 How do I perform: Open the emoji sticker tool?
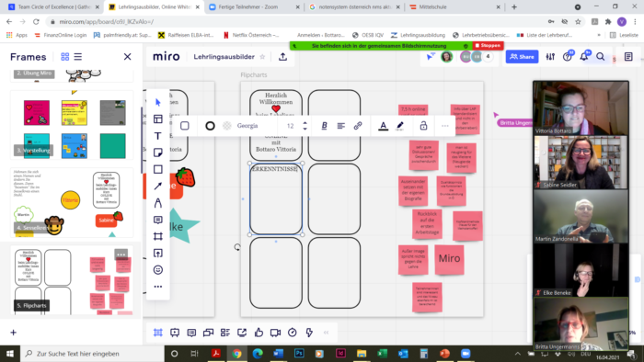coord(157,270)
